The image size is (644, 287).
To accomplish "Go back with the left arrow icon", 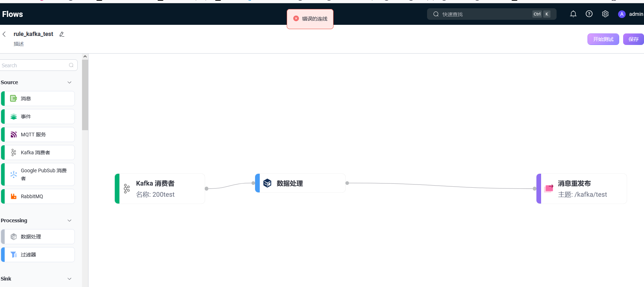I will click(x=4, y=34).
